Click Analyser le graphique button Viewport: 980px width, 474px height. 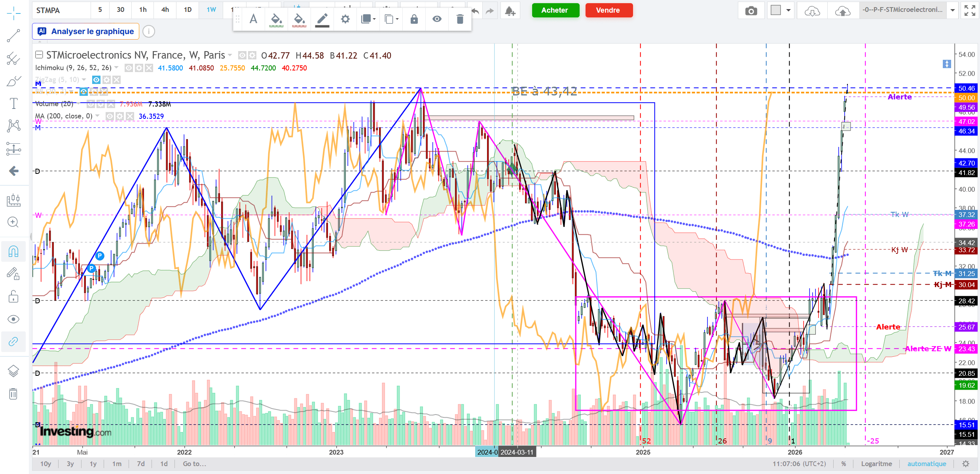click(86, 31)
